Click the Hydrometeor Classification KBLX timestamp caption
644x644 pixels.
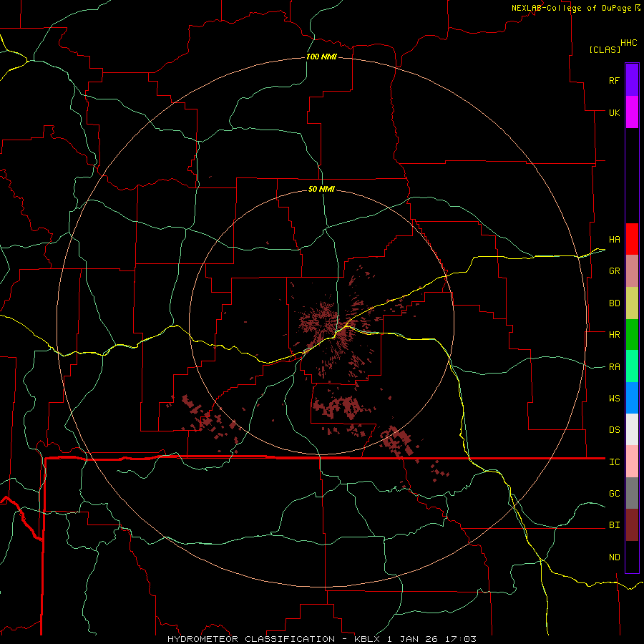coord(321,639)
